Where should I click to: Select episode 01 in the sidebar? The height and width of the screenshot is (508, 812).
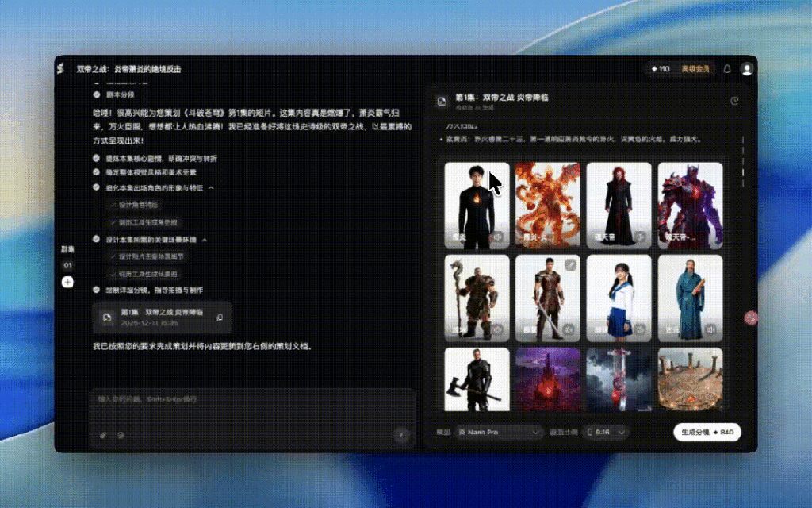[67, 265]
